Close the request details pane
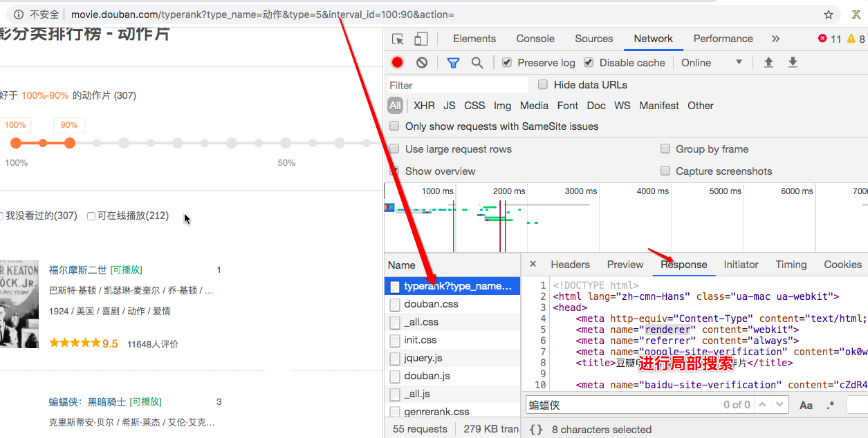 533,264
